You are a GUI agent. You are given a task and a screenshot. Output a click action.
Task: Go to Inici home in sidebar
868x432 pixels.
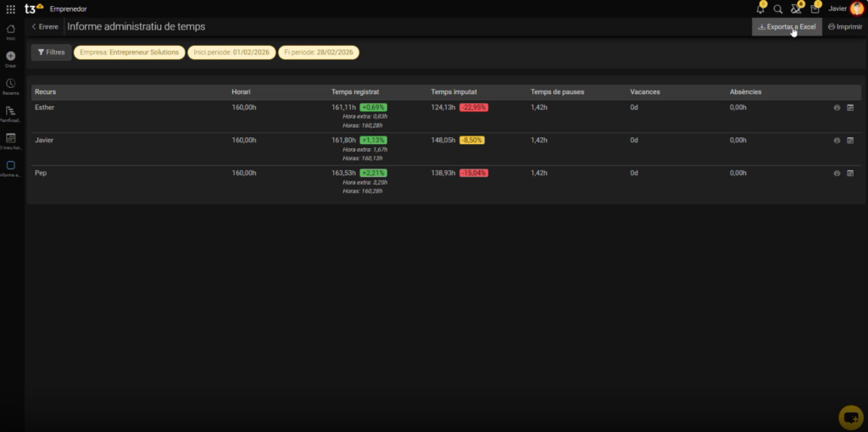(10, 31)
